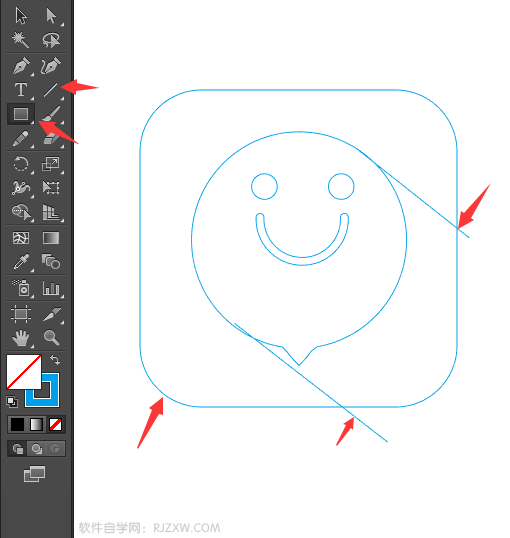Viewport: 510px width, 538px height.
Task: Select the Eyedropper tool
Action: point(21,262)
